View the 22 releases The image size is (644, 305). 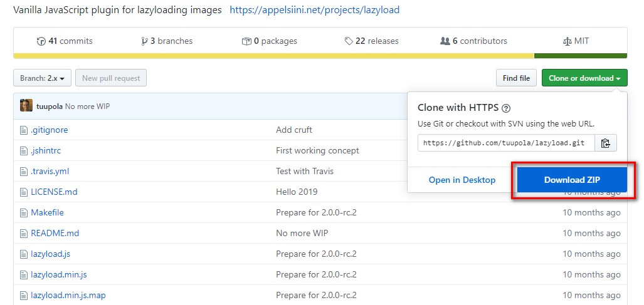click(x=372, y=41)
